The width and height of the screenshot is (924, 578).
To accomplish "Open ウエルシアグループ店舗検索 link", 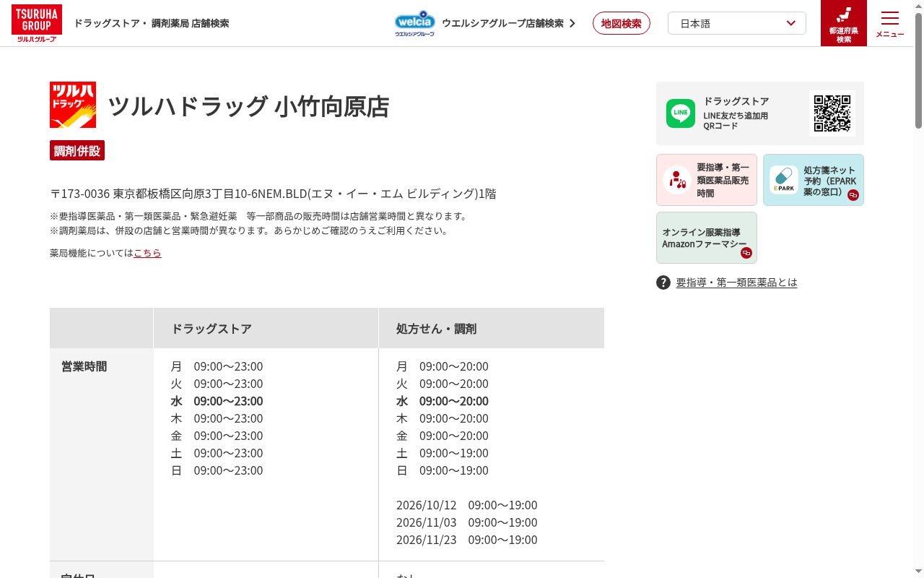I will pyautogui.click(x=502, y=23).
